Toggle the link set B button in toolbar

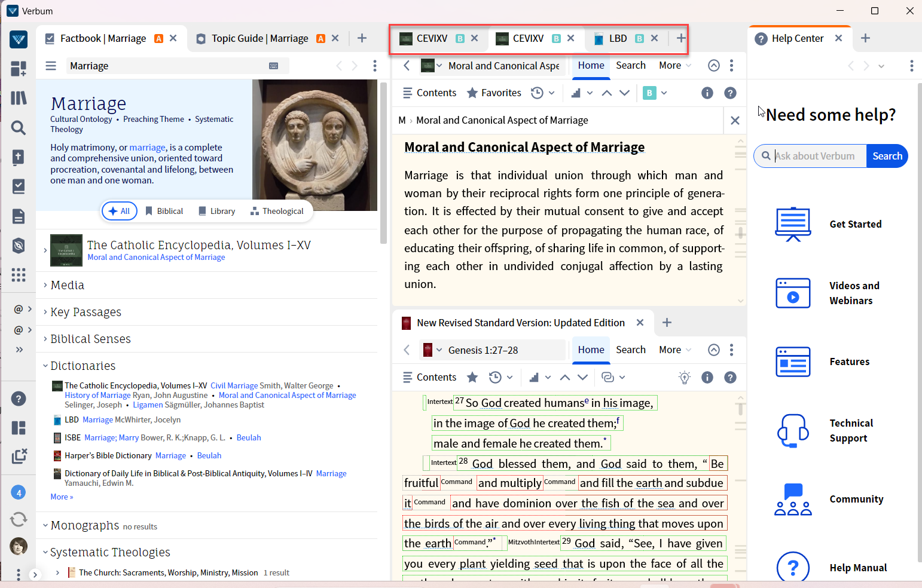tap(649, 93)
